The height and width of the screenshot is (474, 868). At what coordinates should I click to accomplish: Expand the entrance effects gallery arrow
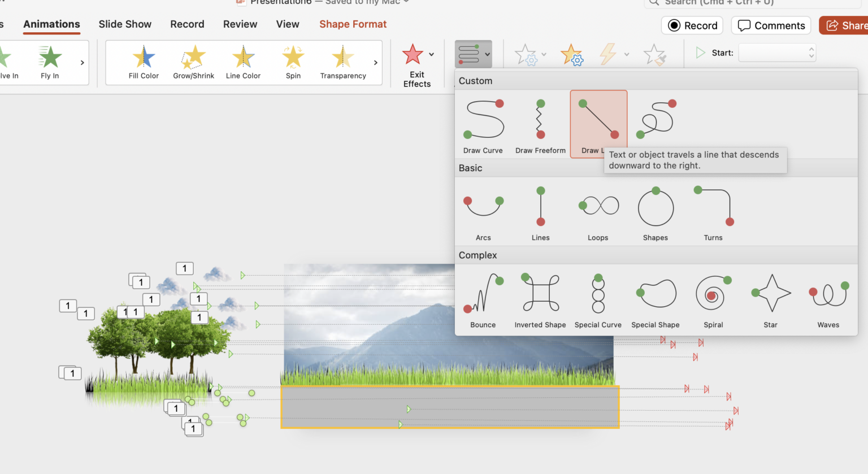(x=83, y=63)
